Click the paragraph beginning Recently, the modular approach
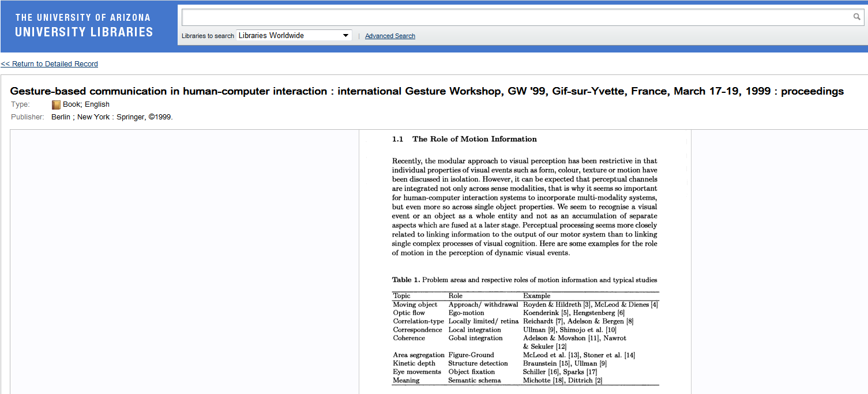This screenshot has width=868, height=394. (x=524, y=207)
